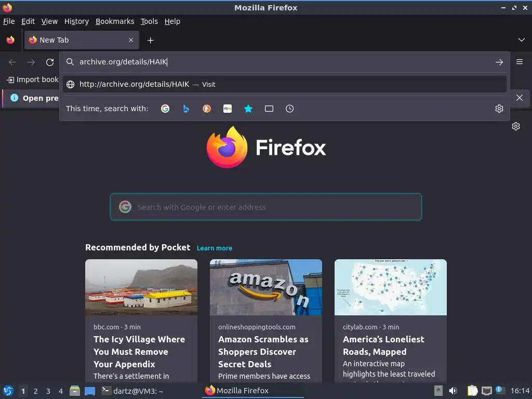Dismiss the notification bar with X
The image size is (532, 399).
(520, 98)
